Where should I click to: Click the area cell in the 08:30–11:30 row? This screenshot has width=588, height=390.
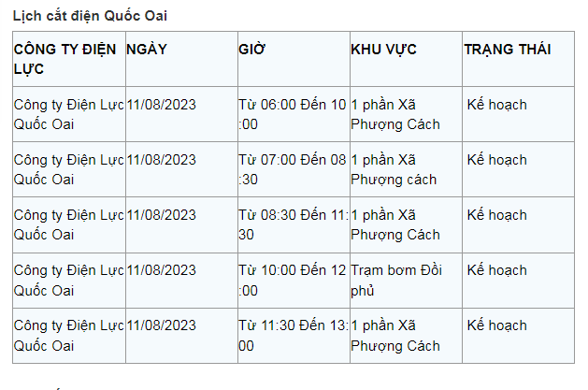395,224
